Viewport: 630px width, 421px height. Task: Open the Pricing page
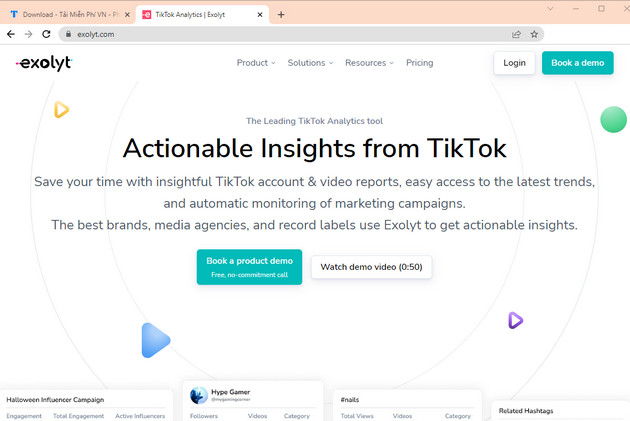click(420, 63)
